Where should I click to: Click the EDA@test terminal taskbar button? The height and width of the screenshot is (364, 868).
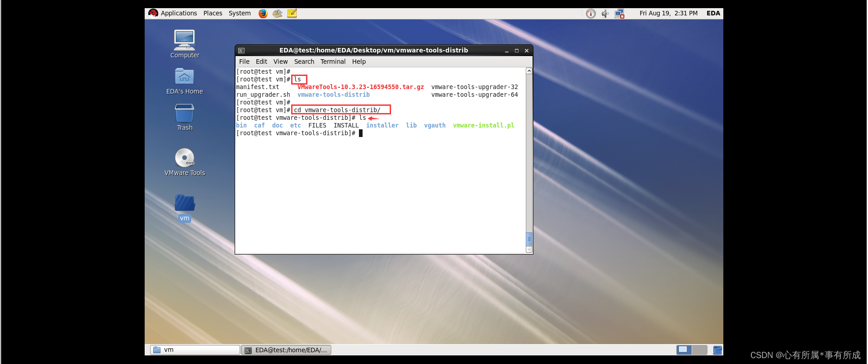point(286,350)
